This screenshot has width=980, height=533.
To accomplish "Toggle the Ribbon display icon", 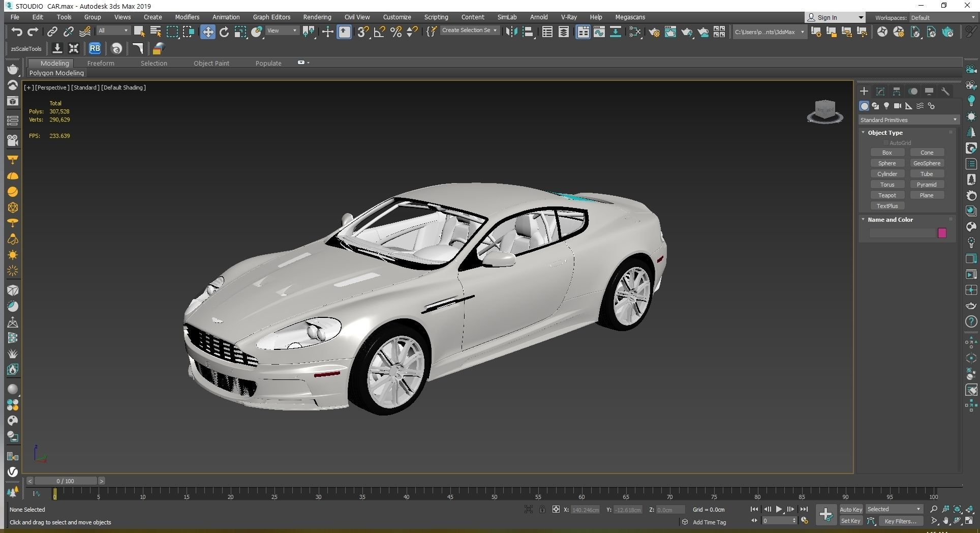I will pos(583,32).
